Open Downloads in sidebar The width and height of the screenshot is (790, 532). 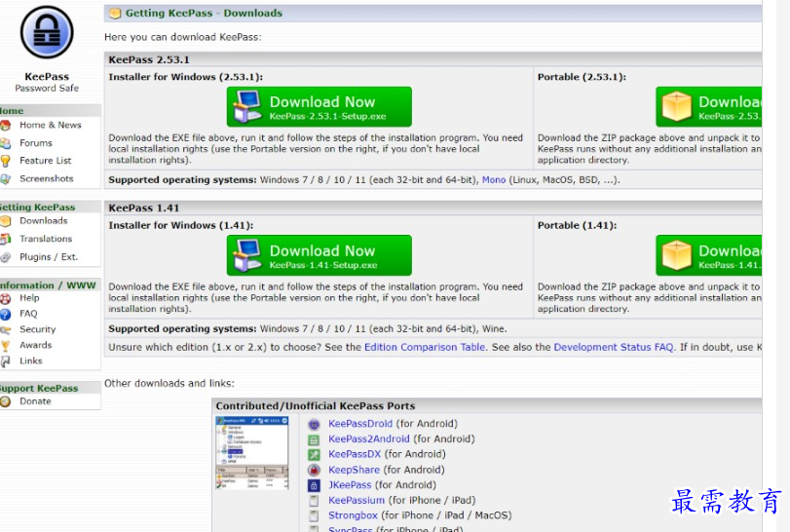point(43,220)
